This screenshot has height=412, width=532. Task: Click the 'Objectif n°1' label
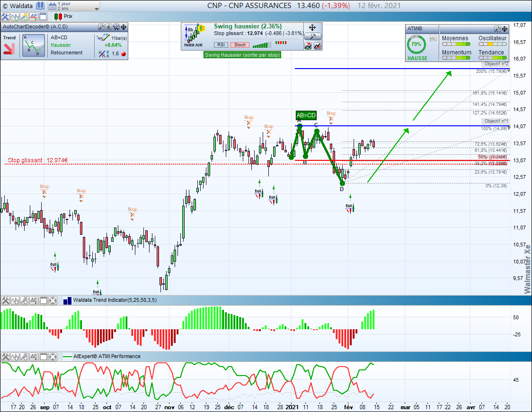496,121
